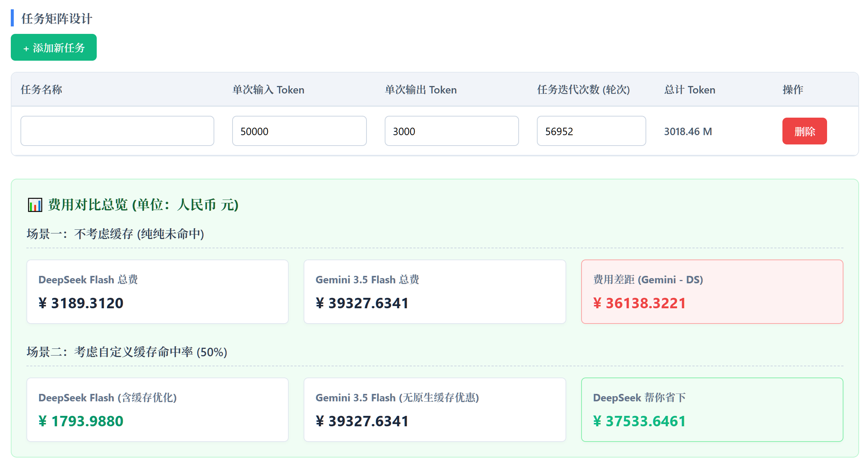Select the 任务迭代次数 field showing 56952

click(591, 131)
